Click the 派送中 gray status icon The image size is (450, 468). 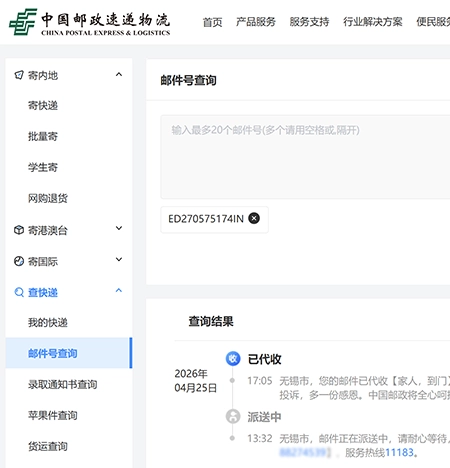coord(233,416)
